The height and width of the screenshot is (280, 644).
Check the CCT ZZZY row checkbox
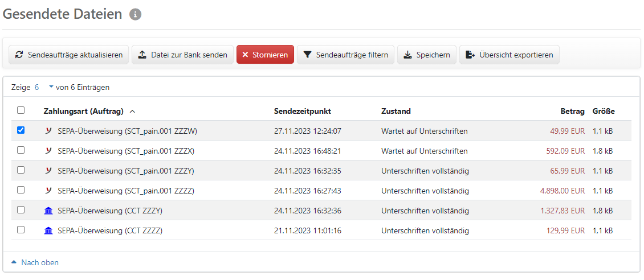[x=21, y=209]
